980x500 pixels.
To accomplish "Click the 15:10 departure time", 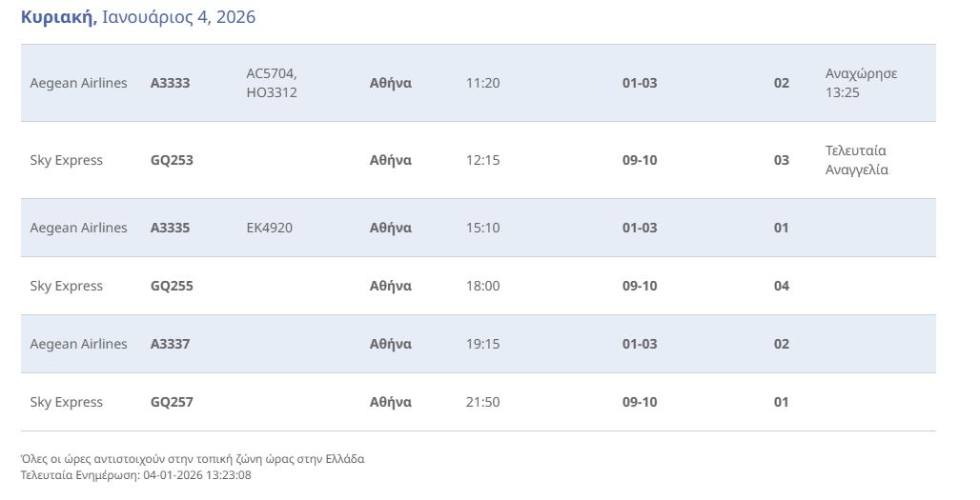I will [482, 228].
